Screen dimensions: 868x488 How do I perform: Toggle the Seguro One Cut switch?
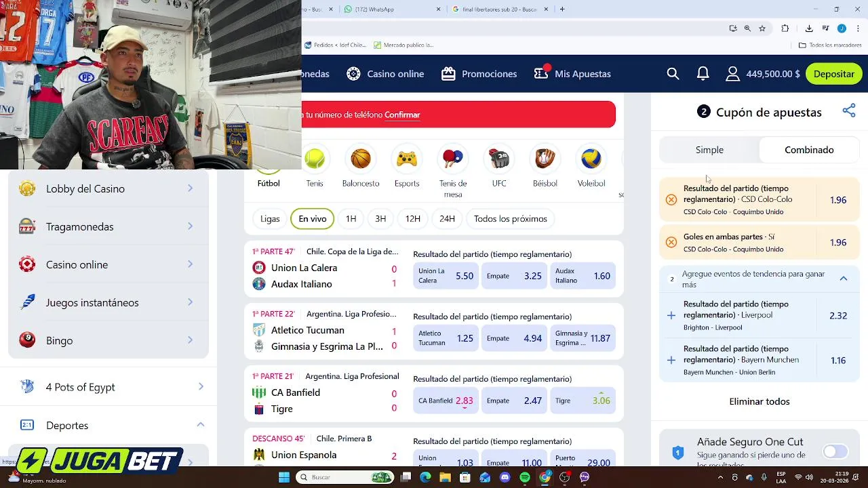[x=835, y=451]
